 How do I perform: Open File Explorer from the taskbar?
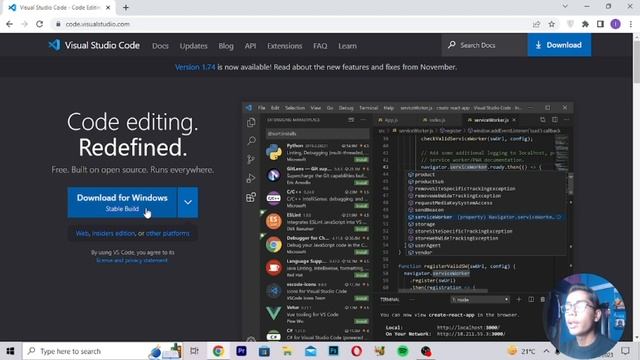pyautogui.click(x=287, y=351)
